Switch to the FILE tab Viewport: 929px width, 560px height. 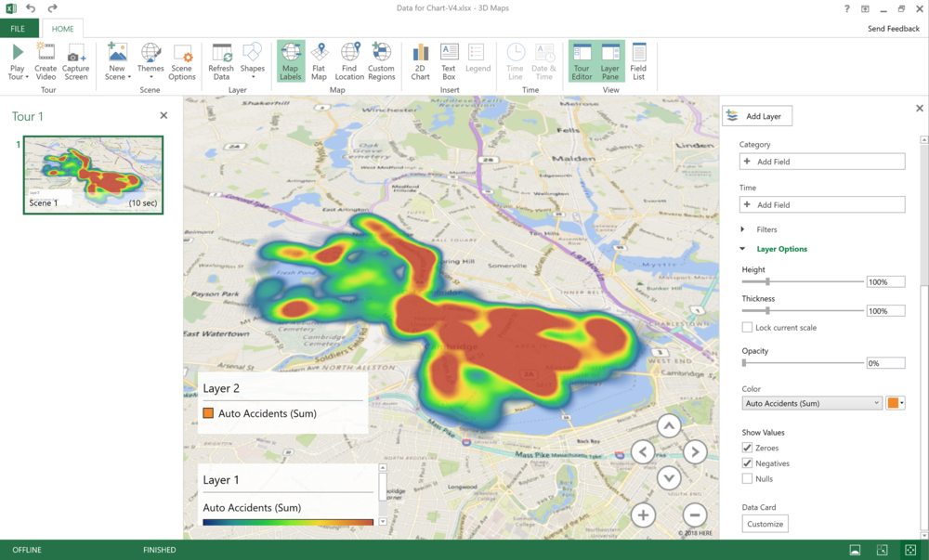(18, 28)
